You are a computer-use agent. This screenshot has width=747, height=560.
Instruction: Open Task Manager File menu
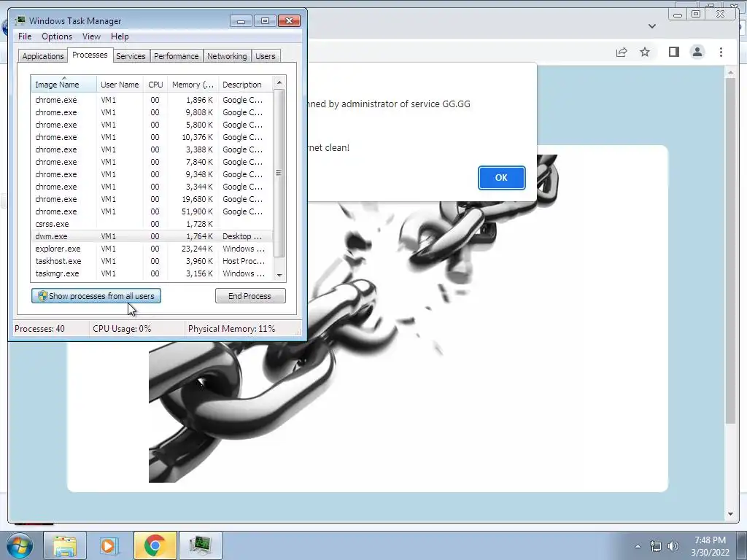pos(25,36)
